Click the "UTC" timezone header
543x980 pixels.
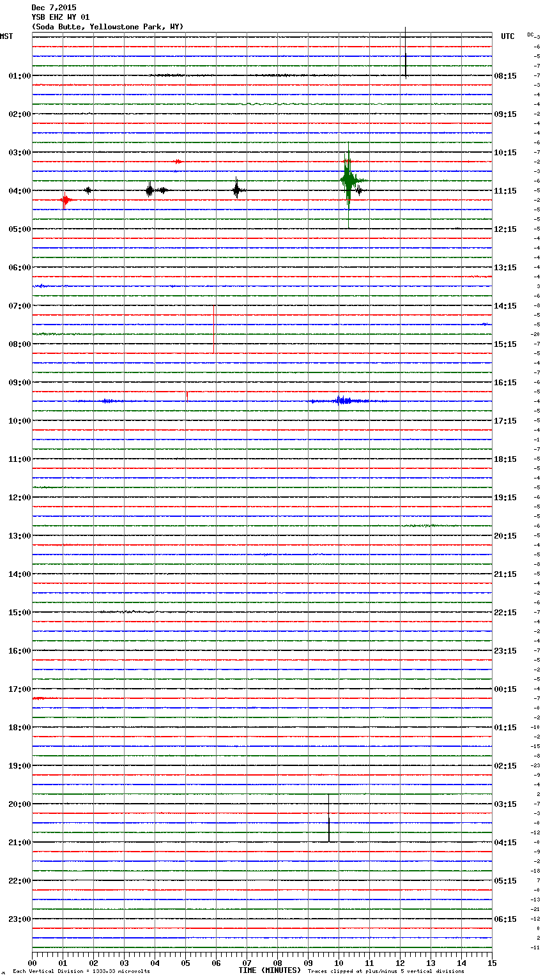click(508, 36)
